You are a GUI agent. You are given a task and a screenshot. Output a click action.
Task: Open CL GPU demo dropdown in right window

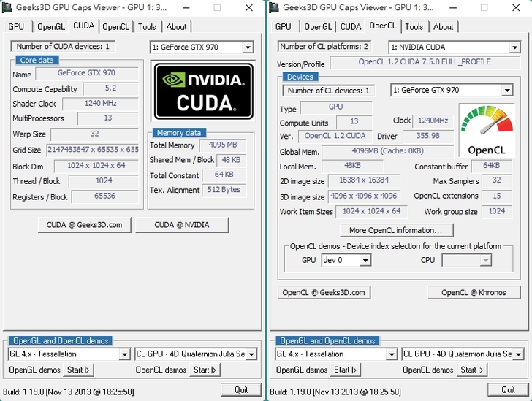tap(518, 354)
